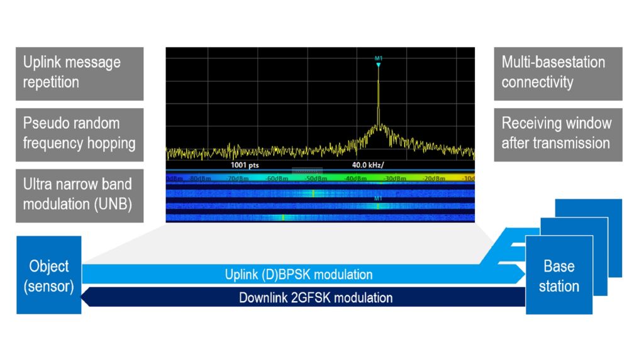The image size is (644, 362).
Task: Click the signal burst in the top waterfall row
Action: (x=313, y=192)
